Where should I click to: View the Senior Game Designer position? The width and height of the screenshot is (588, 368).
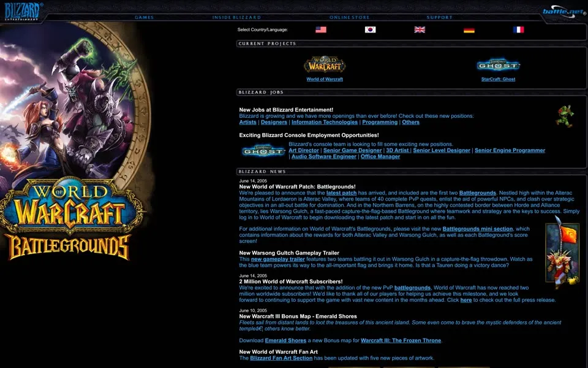click(353, 151)
